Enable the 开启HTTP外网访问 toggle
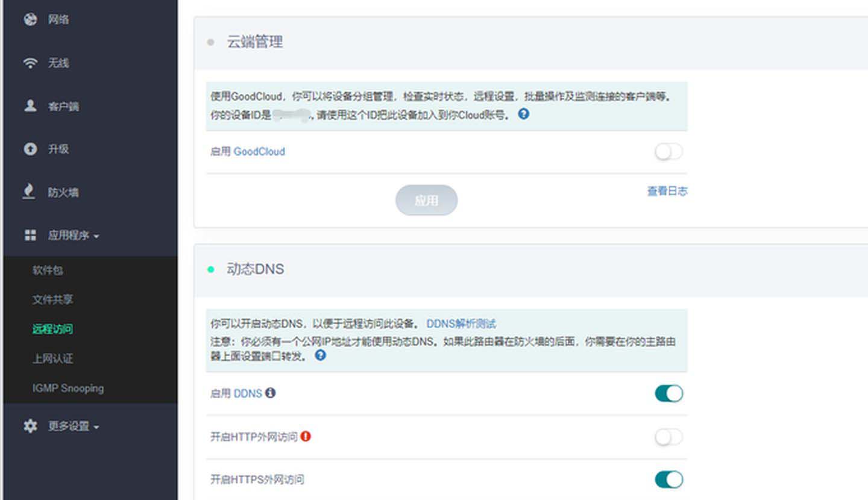This screenshot has width=868, height=500. tap(668, 437)
